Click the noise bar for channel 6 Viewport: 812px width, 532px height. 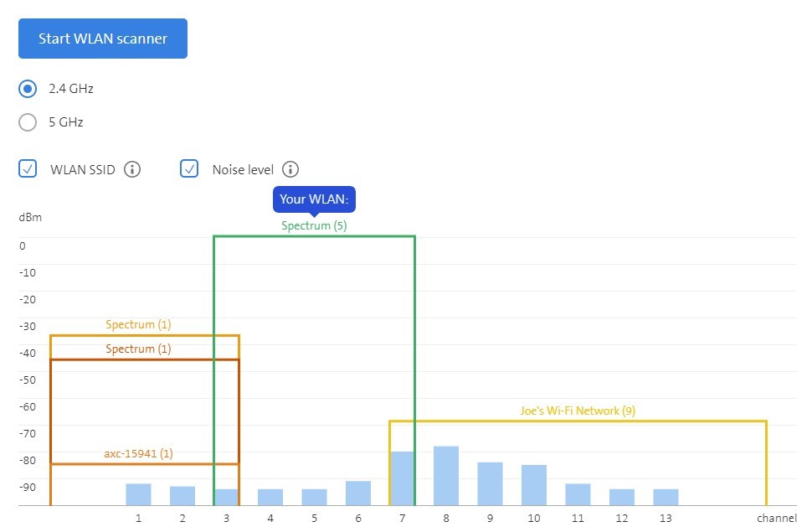tap(358, 493)
